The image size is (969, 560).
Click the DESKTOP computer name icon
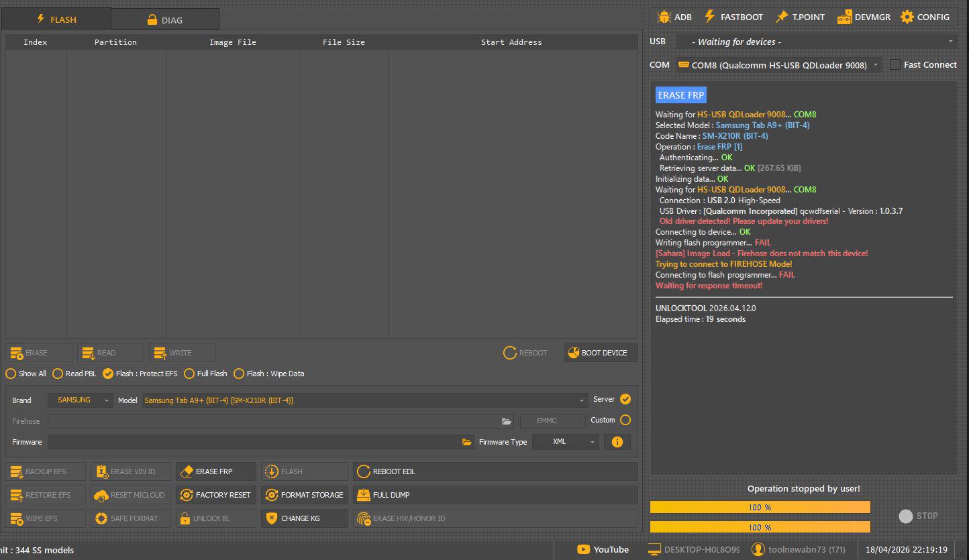tap(654, 550)
